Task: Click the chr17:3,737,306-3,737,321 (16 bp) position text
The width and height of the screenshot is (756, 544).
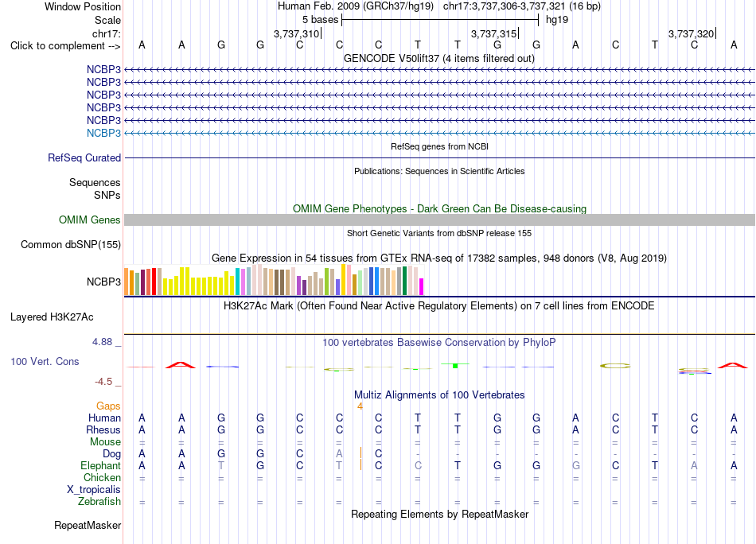Action: [x=522, y=6]
